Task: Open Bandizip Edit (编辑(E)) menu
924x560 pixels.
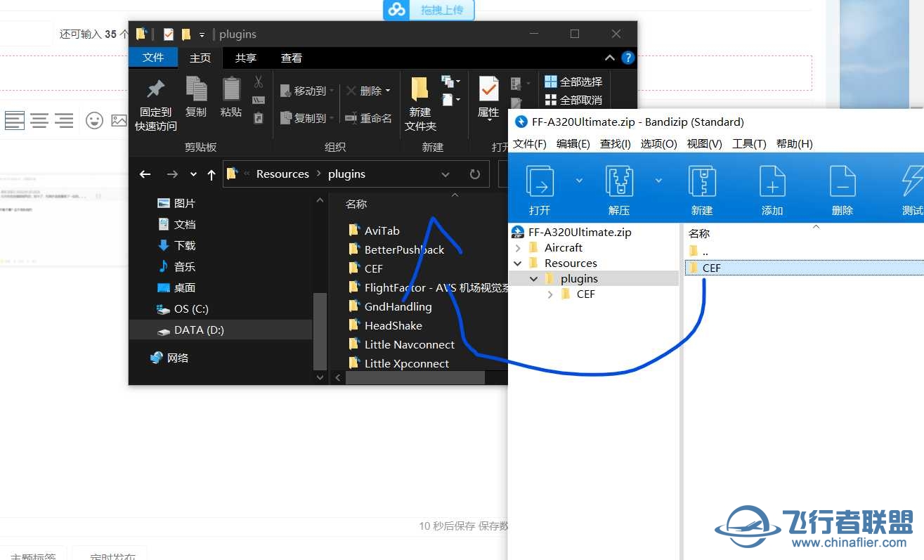Action: pos(573,143)
